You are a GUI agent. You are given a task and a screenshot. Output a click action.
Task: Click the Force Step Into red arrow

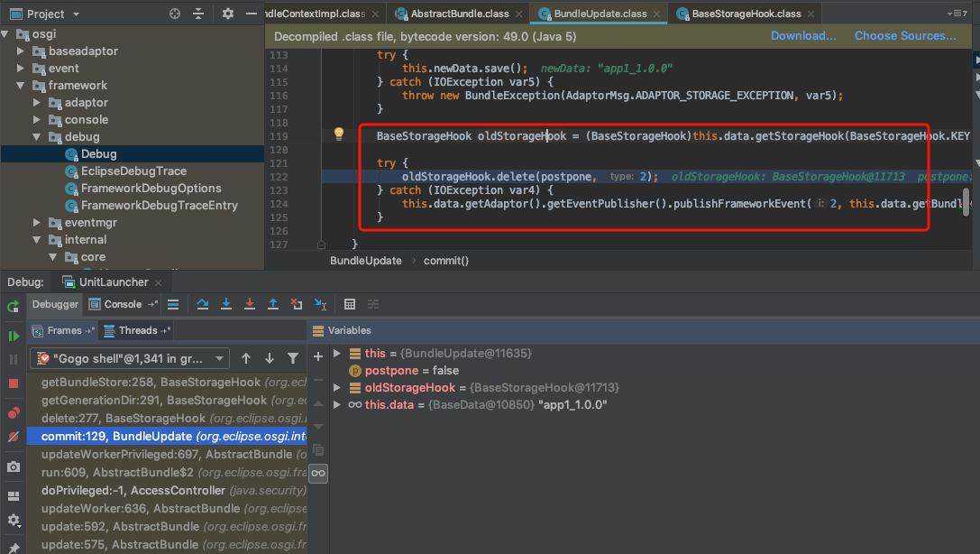coord(250,304)
